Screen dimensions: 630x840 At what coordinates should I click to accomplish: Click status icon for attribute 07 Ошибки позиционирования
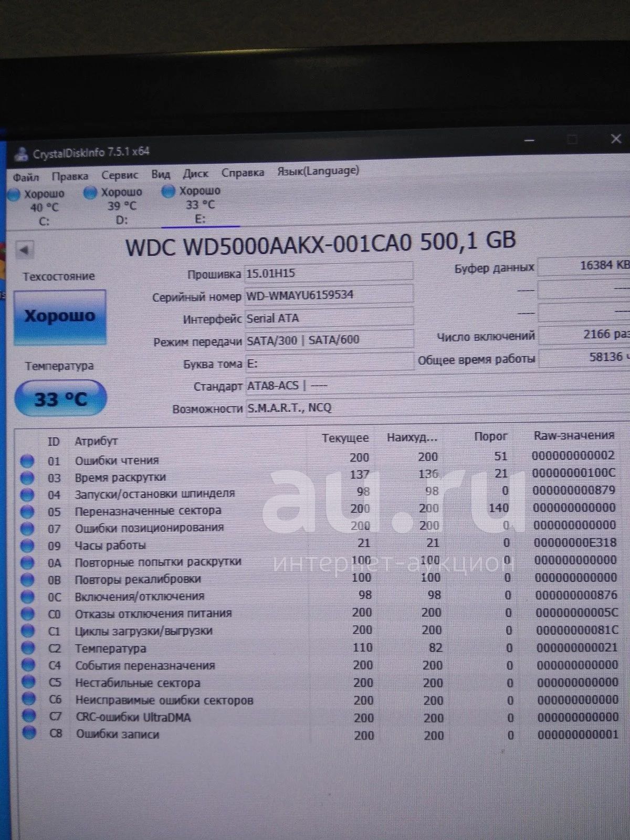[x=27, y=529]
